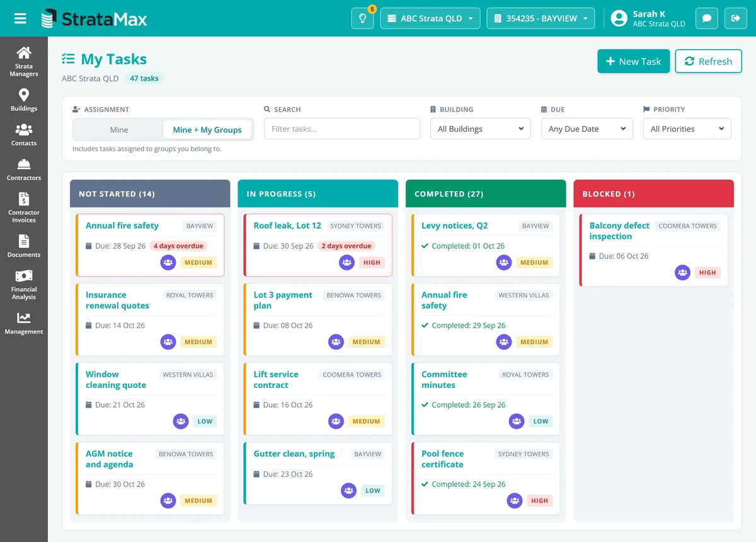Click group icon on Levy notices, Q2 card
The image size is (756, 542).
pyautogui.click(x=504, y=263)
